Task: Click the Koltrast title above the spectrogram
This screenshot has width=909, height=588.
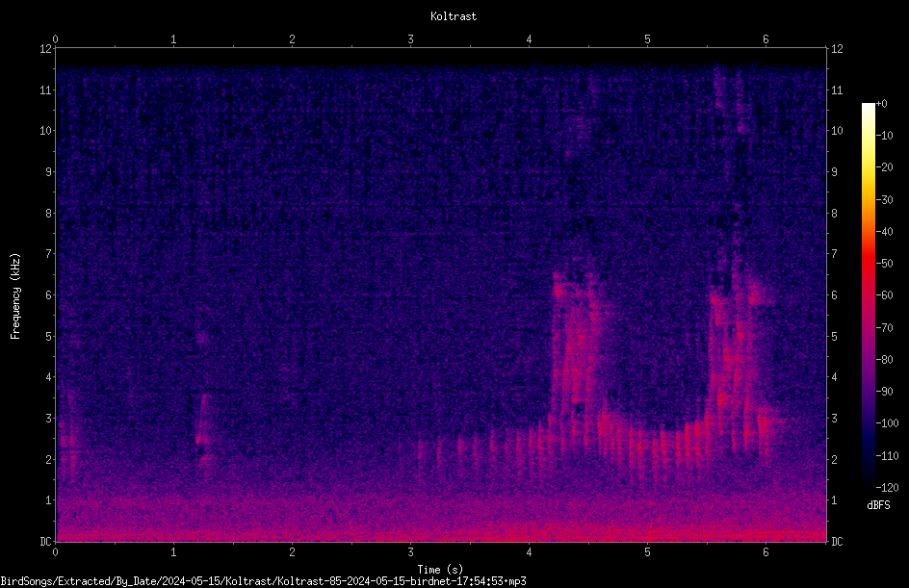Action: coord(454,16)
